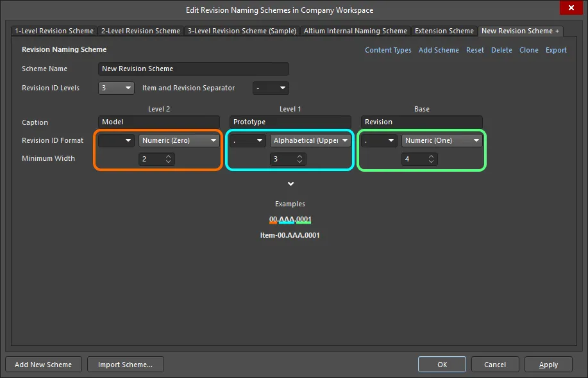Open the Content Types link
Screen dimensions: 588x378
click(x=388, y=50)
